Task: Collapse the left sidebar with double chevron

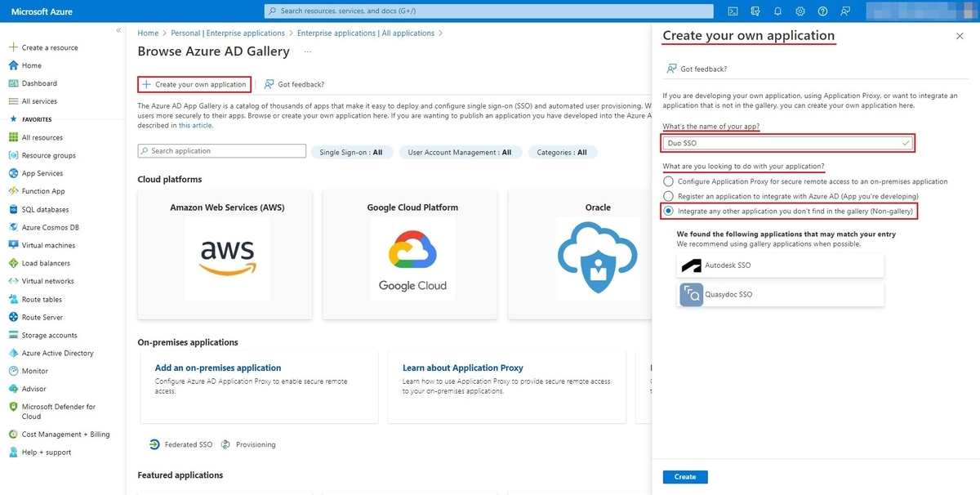Action: click(x=118, y=30)
